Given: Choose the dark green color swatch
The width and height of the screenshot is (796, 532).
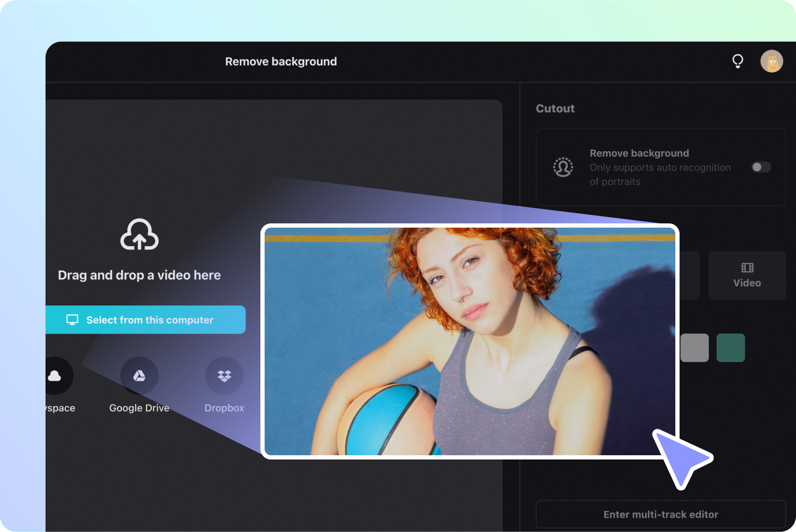Looking at the screenshot, I should point(730,348).
